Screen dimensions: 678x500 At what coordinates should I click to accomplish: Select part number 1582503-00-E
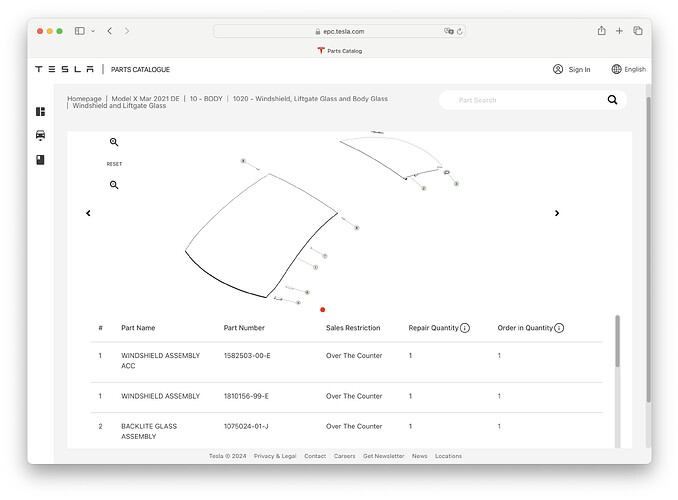click(247, 356)
